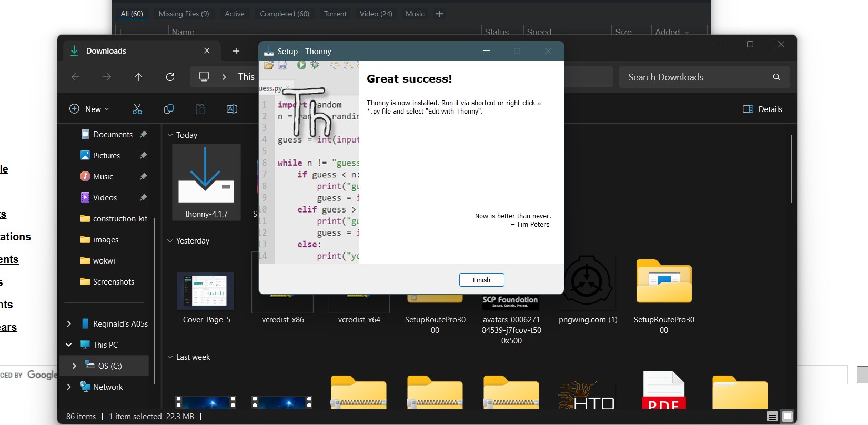Toggle the Details pane
Image resolution: width=868 pixels, height=425 pixels.
(x=762, y=109)
